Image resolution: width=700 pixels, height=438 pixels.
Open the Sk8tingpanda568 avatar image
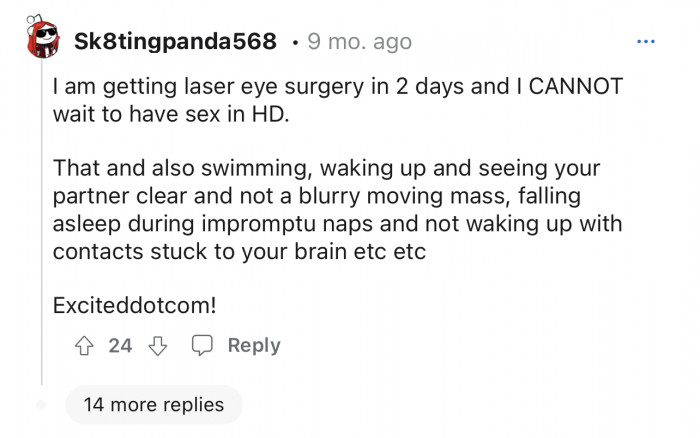41,40
